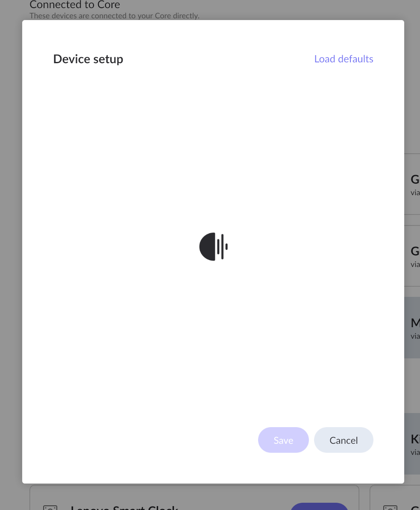Cancel the Device setup dialog
The image size is (420, 510).
344,440
